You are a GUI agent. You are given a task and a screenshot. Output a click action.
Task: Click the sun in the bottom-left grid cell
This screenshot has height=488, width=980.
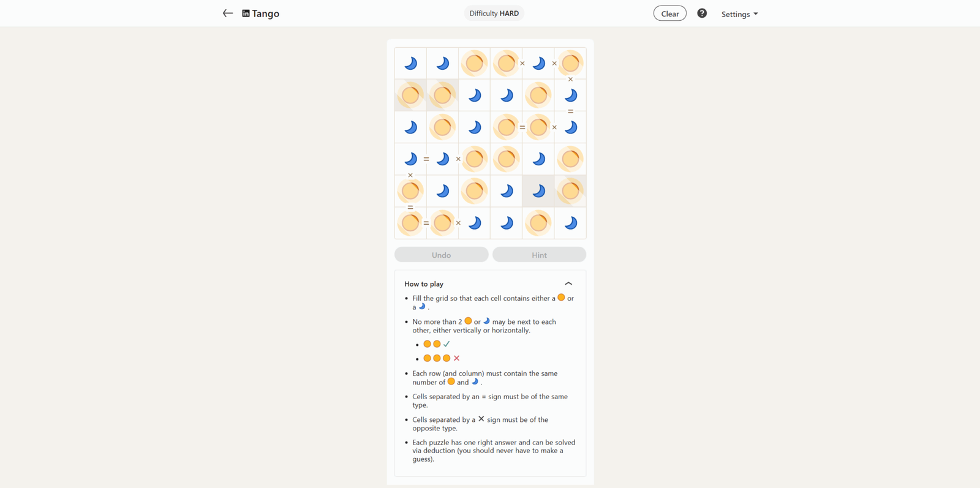coord(410,223)
